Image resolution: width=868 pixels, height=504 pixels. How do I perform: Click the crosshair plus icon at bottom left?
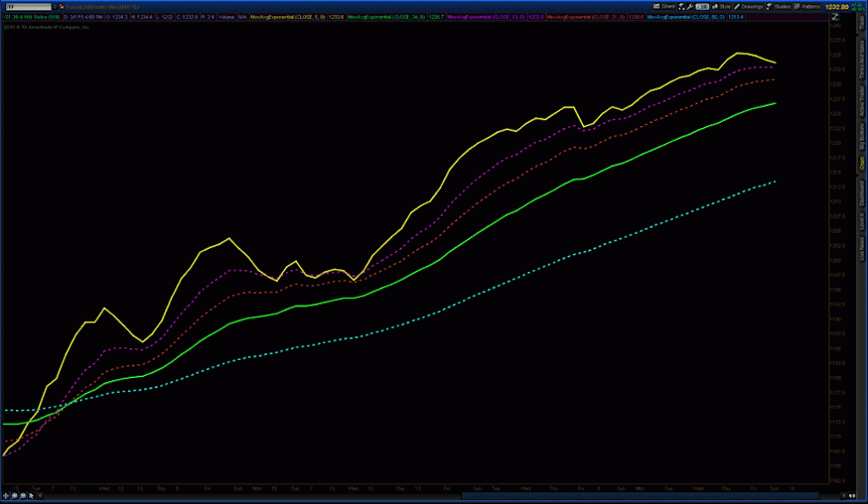[6, 496]
